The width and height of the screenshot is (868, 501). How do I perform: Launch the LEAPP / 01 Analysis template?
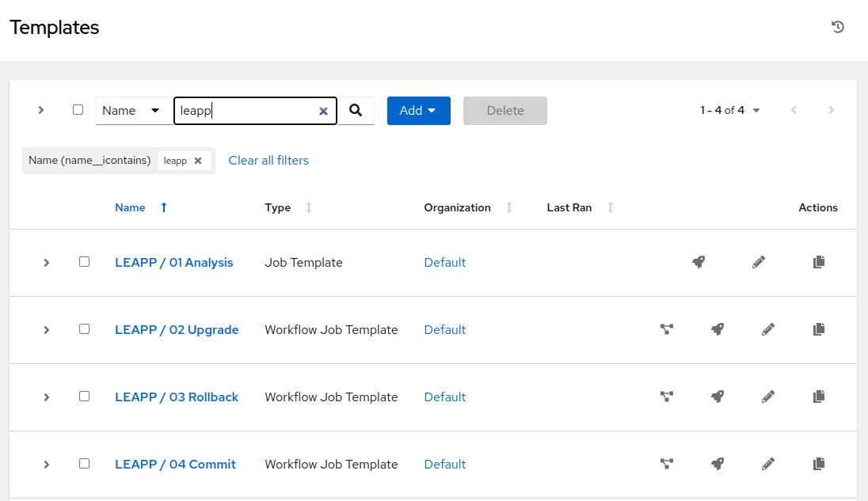[699, 262]
